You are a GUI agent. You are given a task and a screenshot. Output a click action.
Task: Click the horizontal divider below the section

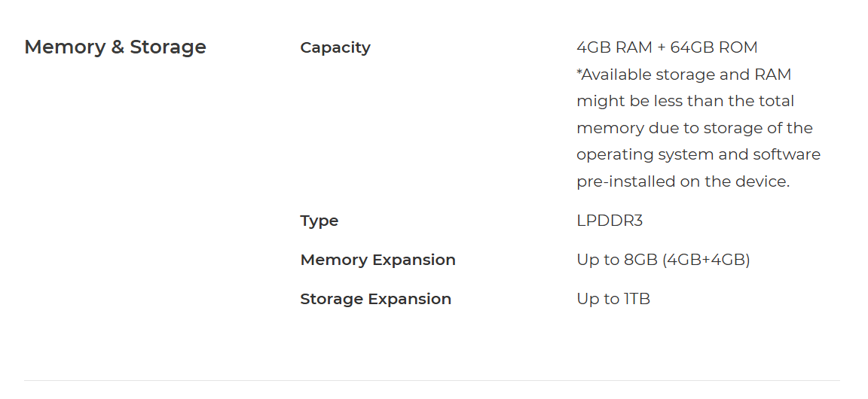point(432,380)
